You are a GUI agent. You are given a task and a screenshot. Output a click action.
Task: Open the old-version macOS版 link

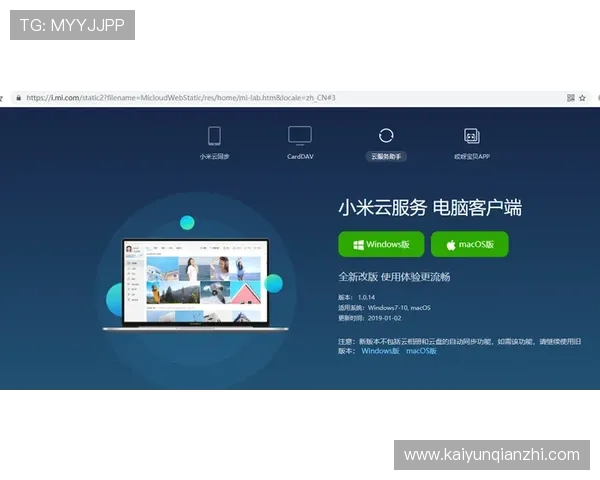(421, 351)
